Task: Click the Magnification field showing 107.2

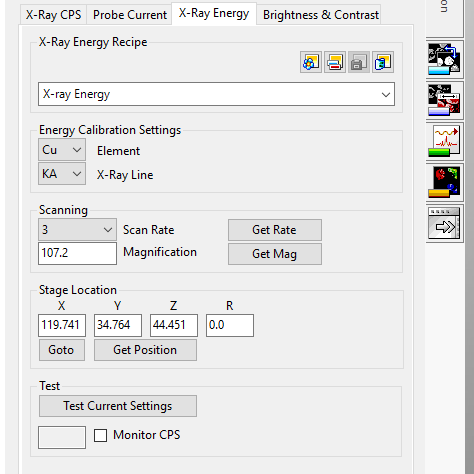Action: pos(77,253)
